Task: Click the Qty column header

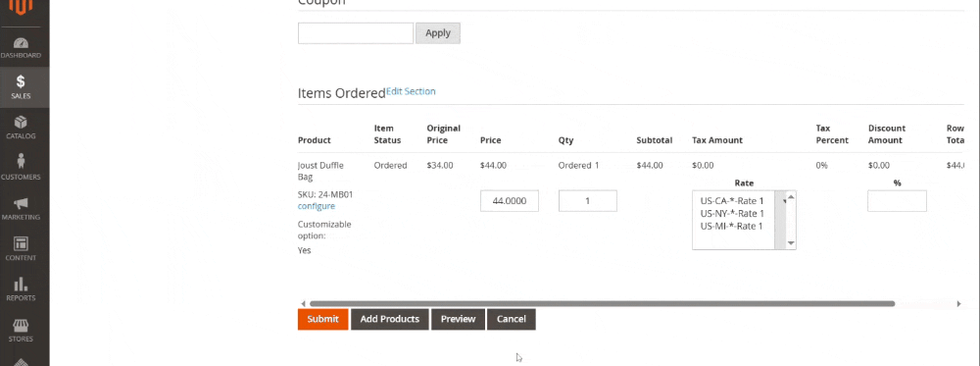Action: click(565, 140)
